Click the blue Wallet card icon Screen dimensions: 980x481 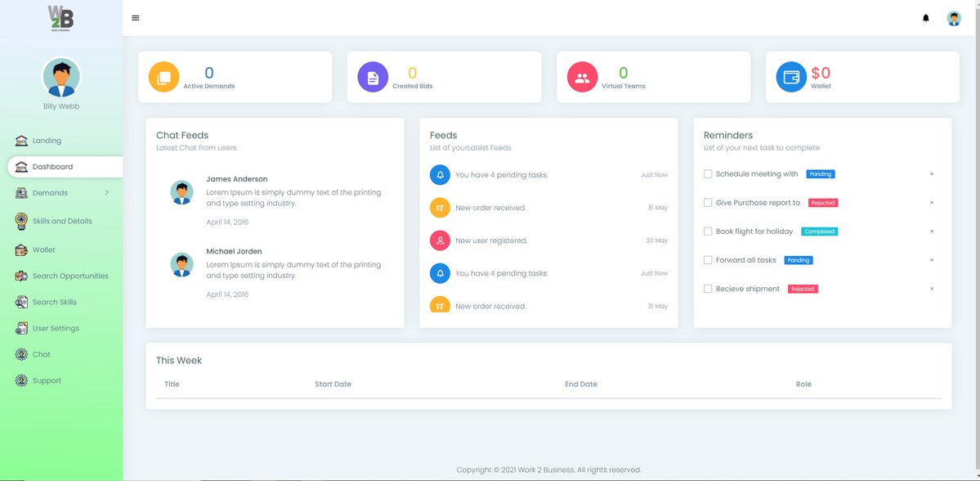pyautogui.click(x=791, y=77)
